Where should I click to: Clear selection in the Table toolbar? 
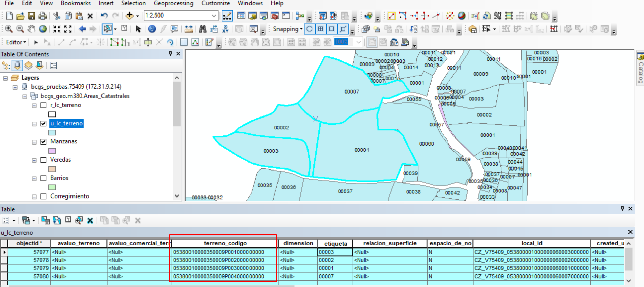pyautogui.click(x=68, y=220)
